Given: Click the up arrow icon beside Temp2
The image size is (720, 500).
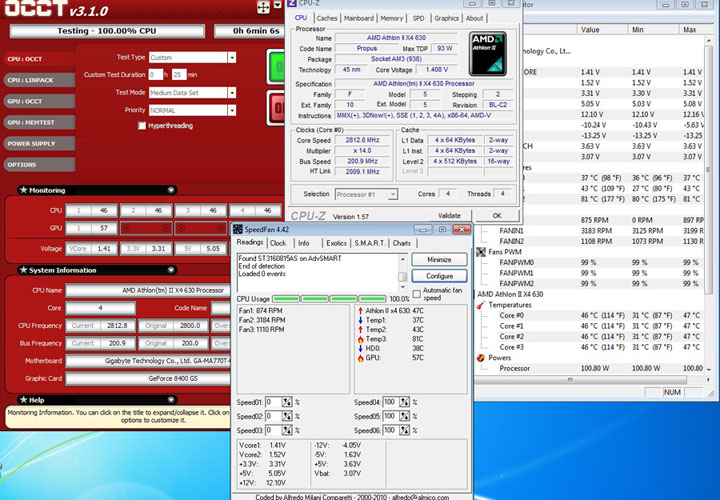Looking at the screenshot, I should (360, 330).
